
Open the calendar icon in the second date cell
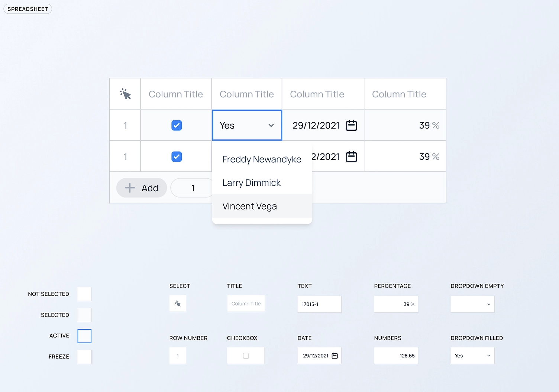[351, 156]
